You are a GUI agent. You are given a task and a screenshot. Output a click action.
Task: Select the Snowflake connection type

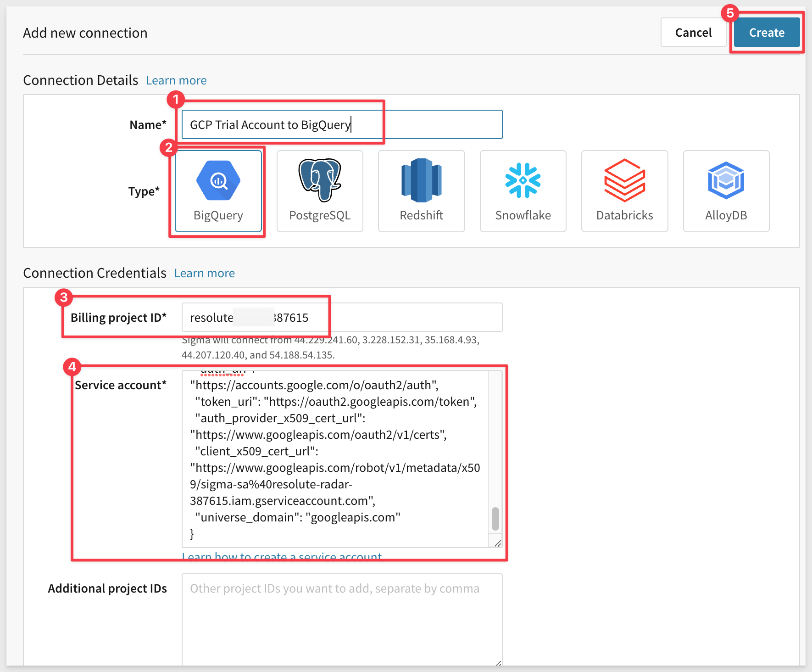(x=523, y=191)
